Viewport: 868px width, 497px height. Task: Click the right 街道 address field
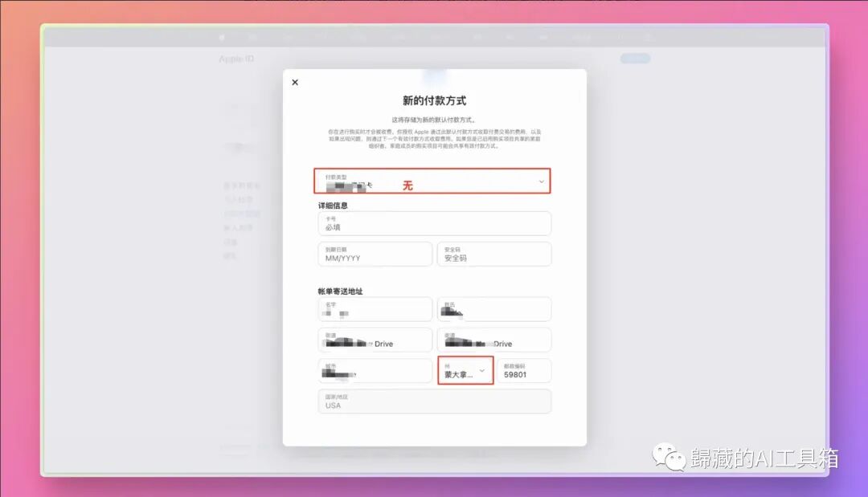[494, 340]
